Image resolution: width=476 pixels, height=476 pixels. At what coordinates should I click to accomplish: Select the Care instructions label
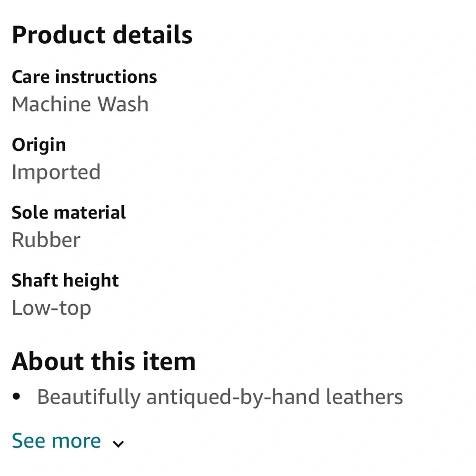click(84, 77)
